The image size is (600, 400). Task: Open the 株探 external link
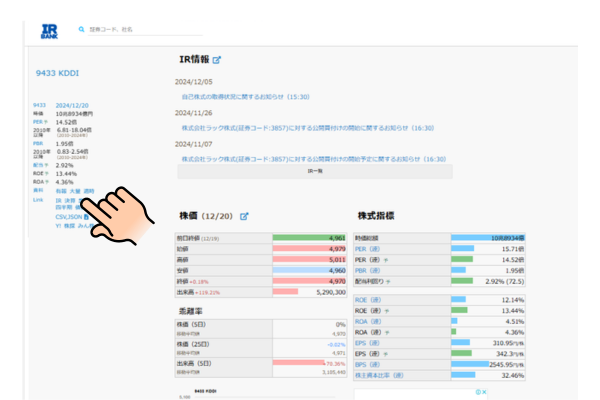69,226
